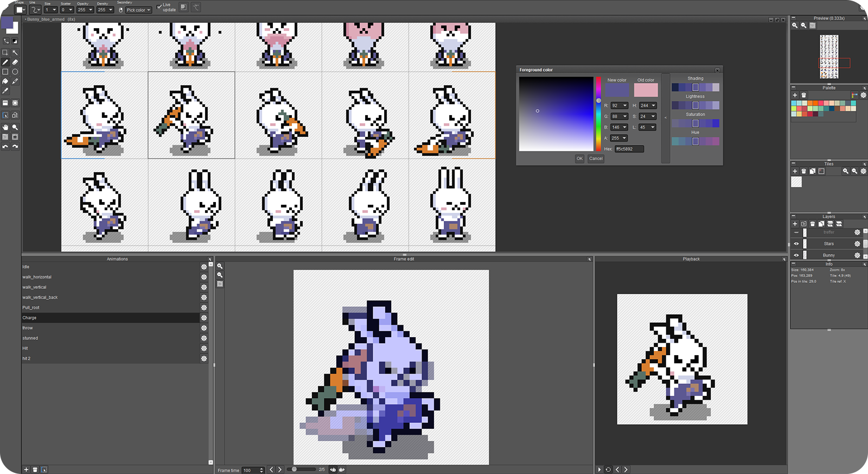Open Secondary Pick color dropdown
868x474 pixels.
tap(138, 10)
